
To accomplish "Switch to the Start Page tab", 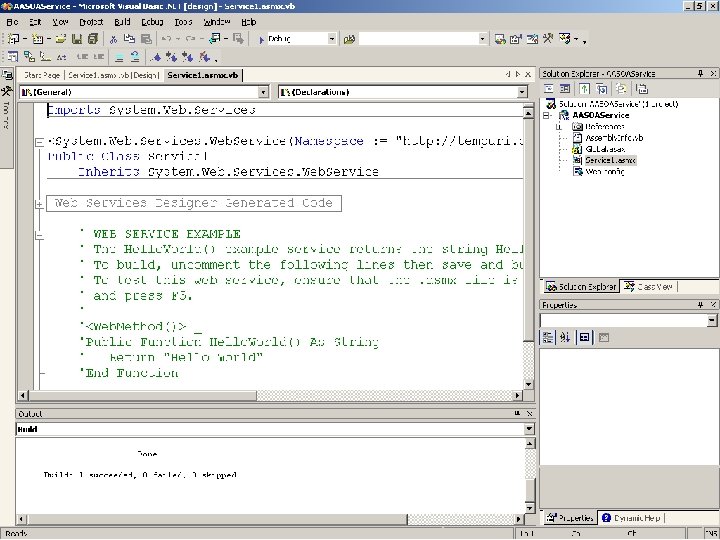I will point(42,75).
